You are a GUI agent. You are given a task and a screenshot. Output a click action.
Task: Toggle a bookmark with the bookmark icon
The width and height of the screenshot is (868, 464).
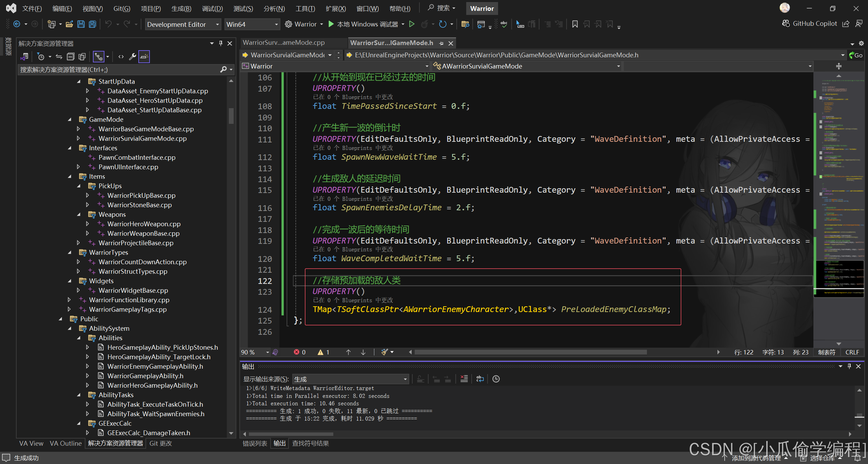tap(575, 24)
